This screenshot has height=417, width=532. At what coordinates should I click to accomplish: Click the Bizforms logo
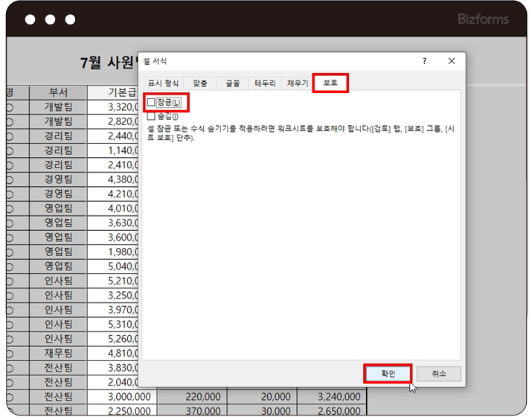[484, 19]
